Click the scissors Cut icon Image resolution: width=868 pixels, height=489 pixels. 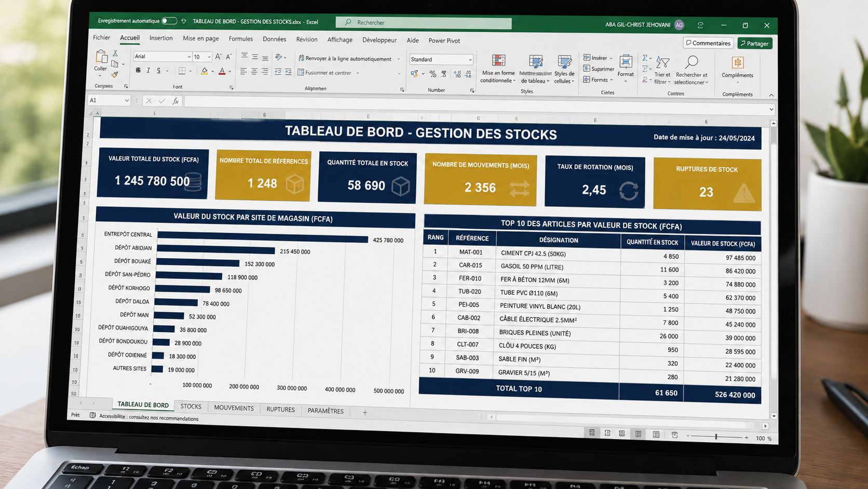click(115, 54)
